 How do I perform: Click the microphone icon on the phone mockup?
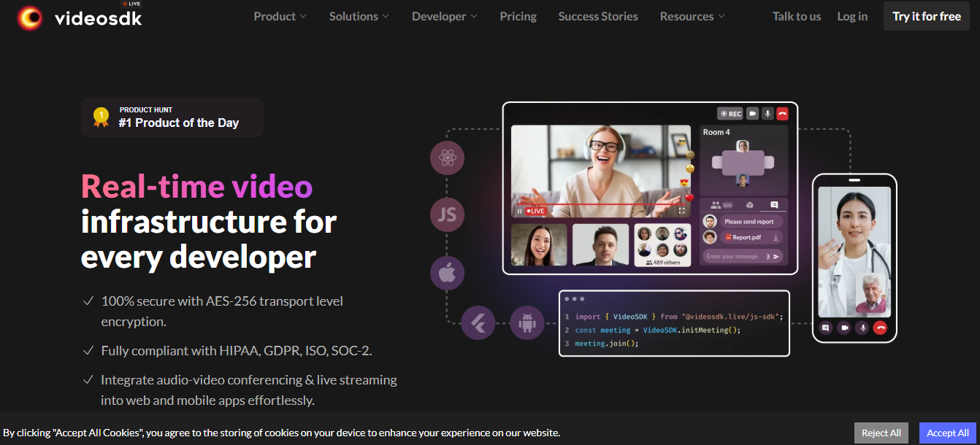(862, 328)
